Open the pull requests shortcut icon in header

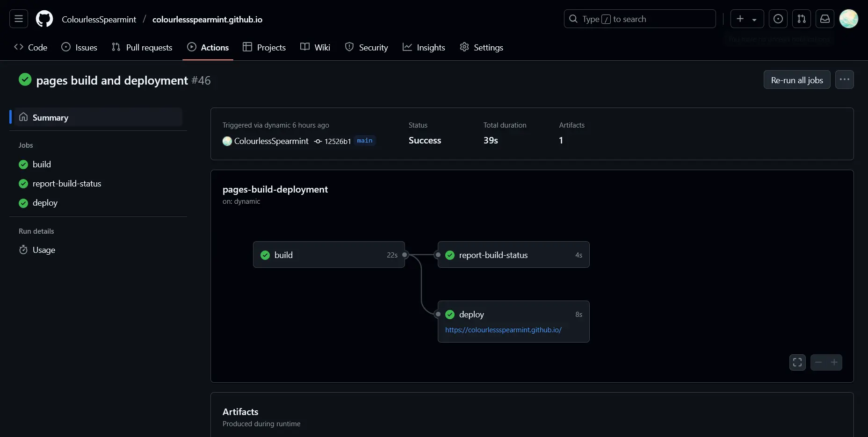click(x=802, y=19)
